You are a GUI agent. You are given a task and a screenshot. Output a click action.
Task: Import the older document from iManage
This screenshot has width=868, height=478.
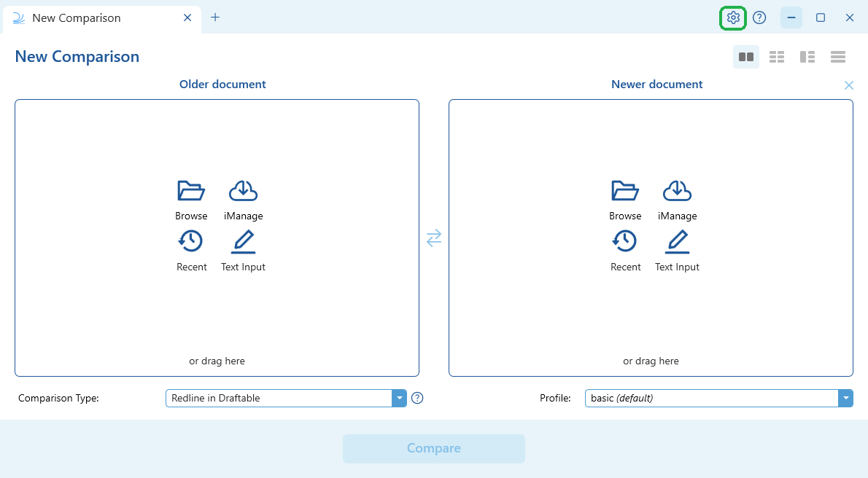click(x=243, y=201)
